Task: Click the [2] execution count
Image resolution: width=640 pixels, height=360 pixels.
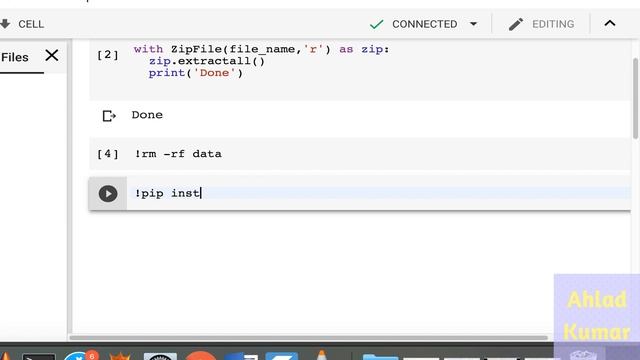Action: 108,55
